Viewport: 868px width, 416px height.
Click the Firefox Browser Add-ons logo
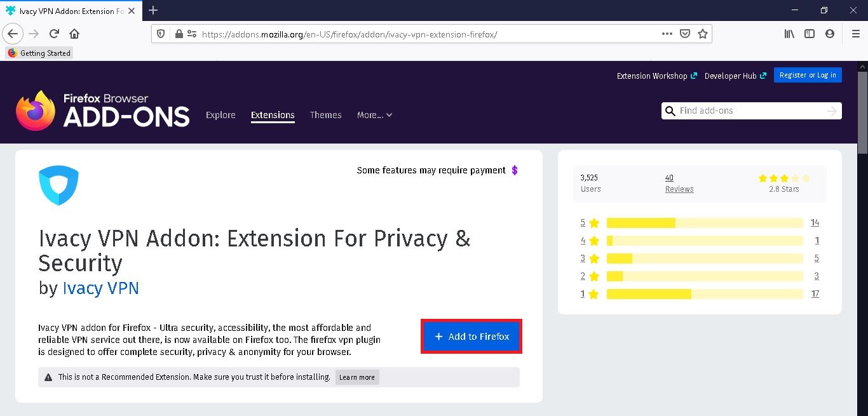click(103, 111)
